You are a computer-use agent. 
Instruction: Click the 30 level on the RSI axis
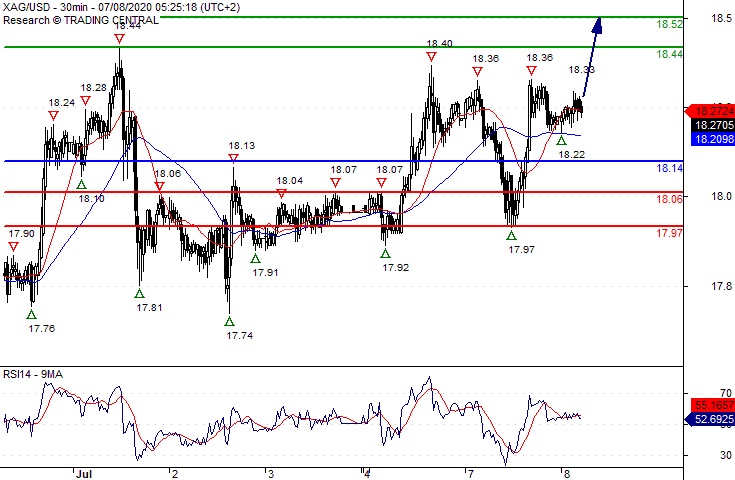[x=726, y=455]
